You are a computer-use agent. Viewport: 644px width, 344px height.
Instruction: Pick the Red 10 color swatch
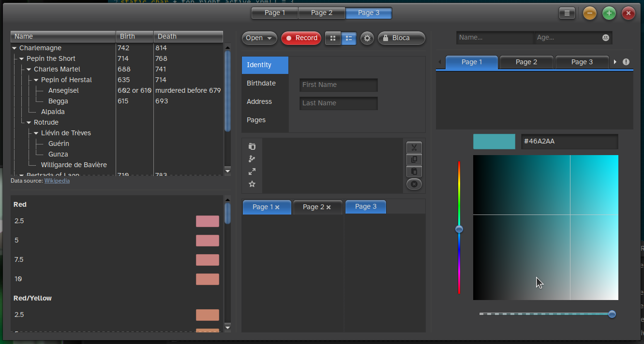208,279
